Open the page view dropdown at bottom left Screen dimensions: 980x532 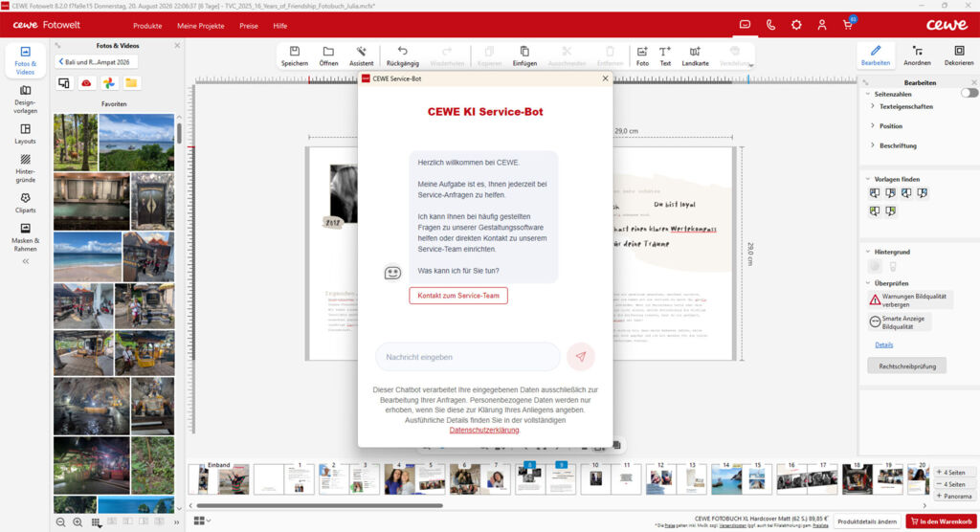pos(202,521)
